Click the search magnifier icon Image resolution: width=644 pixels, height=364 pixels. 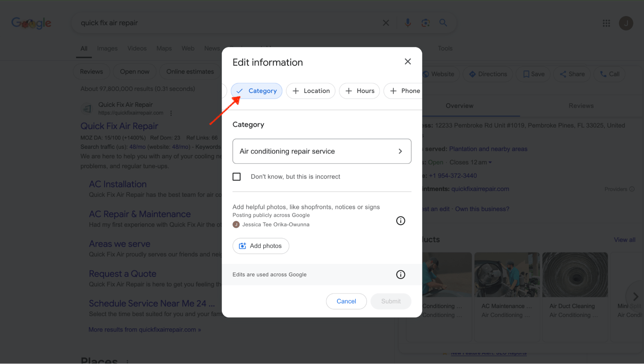pyautogui.click(x=443, y=23)
